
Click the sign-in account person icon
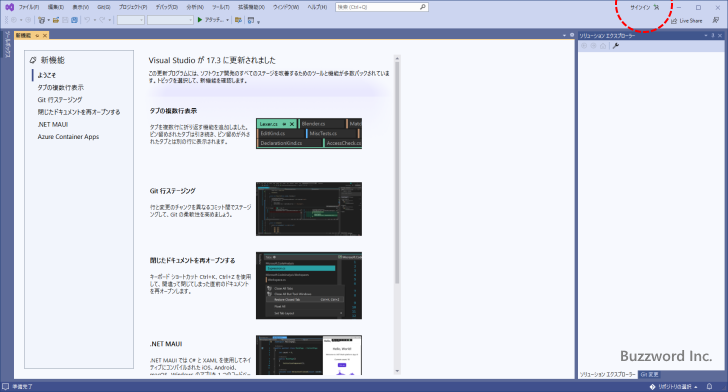click(656, 7)
